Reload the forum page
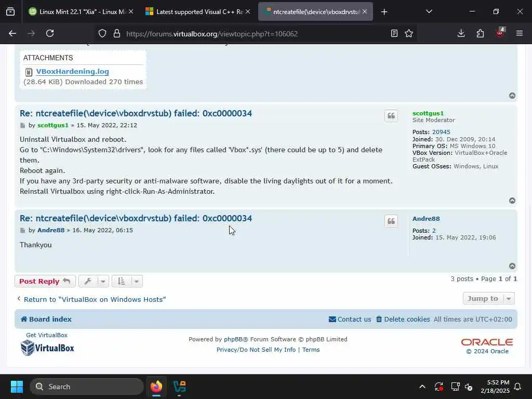 coord(50,33)
